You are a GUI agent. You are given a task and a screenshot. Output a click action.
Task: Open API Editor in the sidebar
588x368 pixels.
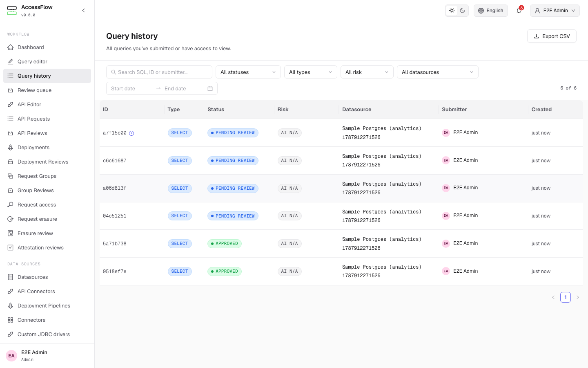pos(47,105)
